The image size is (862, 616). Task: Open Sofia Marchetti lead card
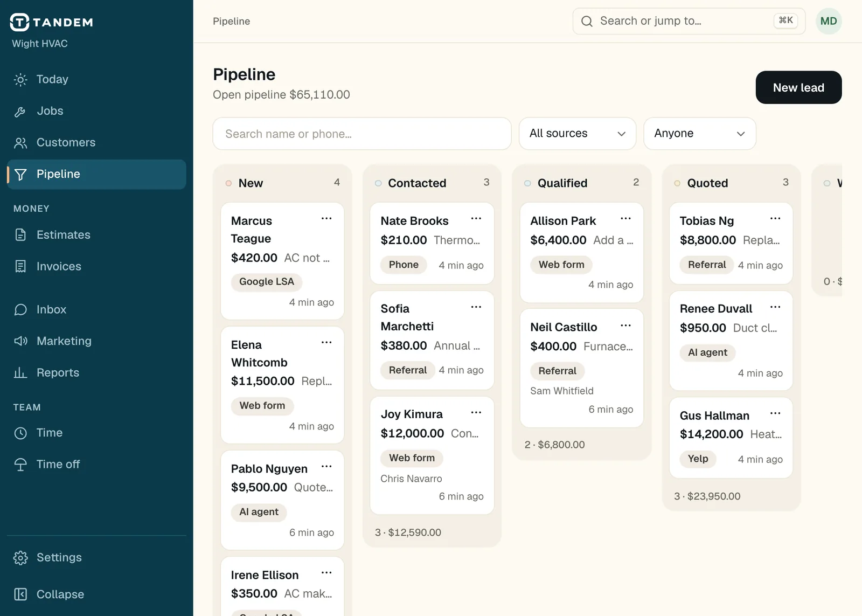click(432, 341)
